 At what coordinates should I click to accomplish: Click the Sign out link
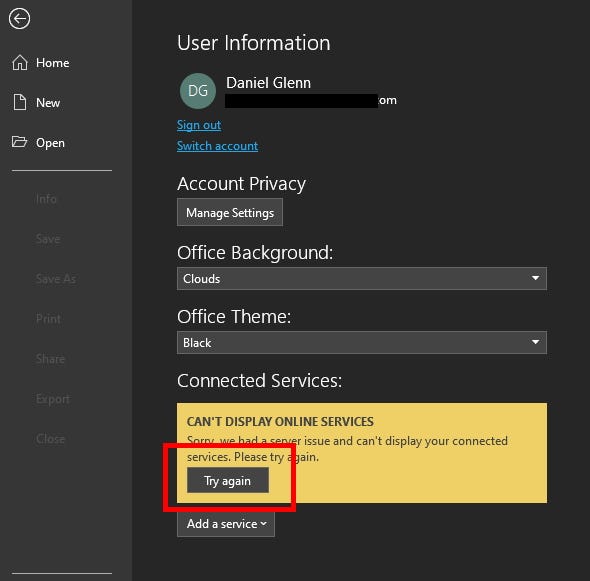point(199,125)
